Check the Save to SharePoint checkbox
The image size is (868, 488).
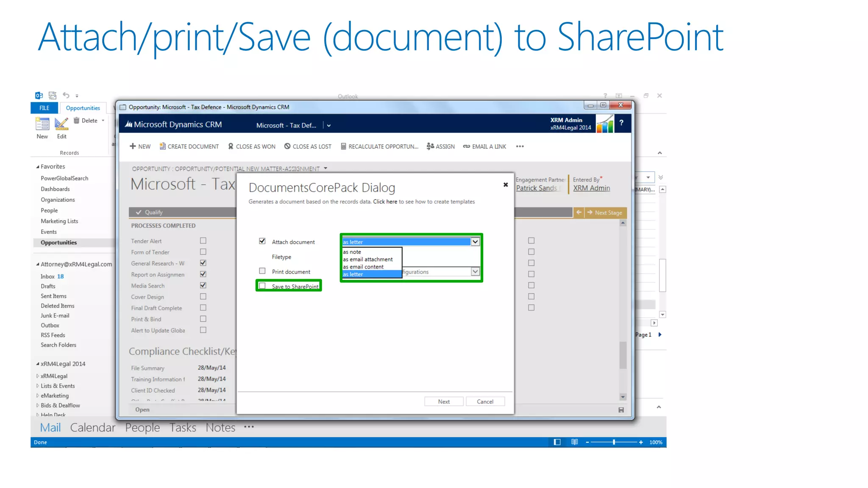point(262,286)
